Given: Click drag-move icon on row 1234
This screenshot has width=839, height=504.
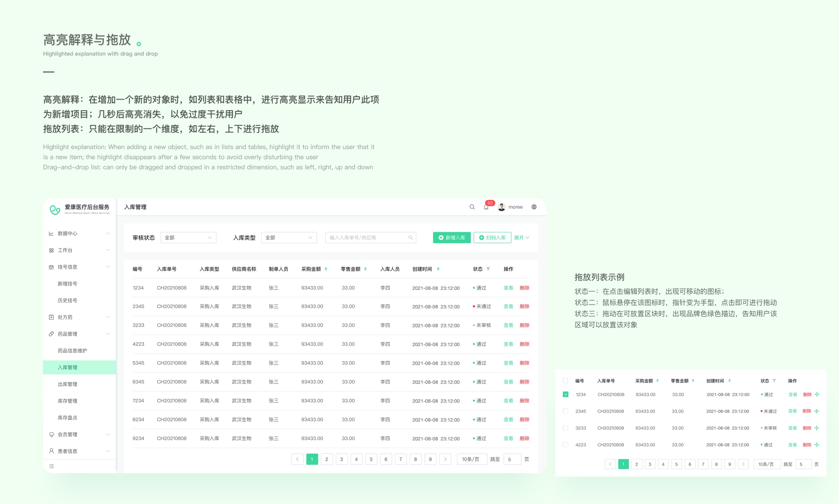Looking at the screenshot, I should tap(817, 394).
